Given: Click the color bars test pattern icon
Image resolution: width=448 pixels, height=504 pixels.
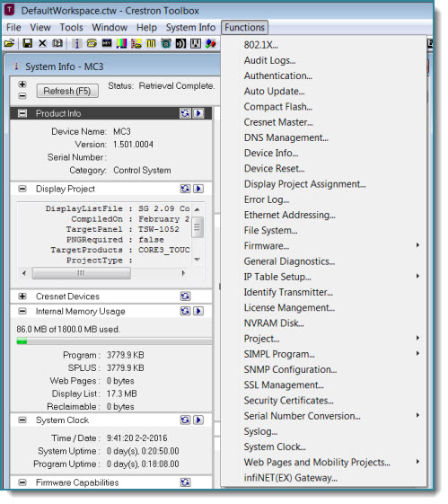Looking at the screenshot, I should (x=122, y=43).
